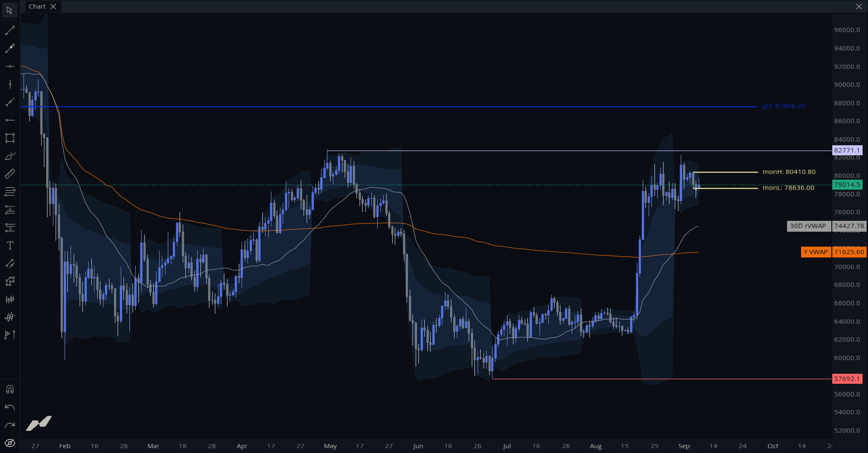This screenshot has width=868, height=453.
Task: Select the volume profile range tool
Action: pos(9,335)
